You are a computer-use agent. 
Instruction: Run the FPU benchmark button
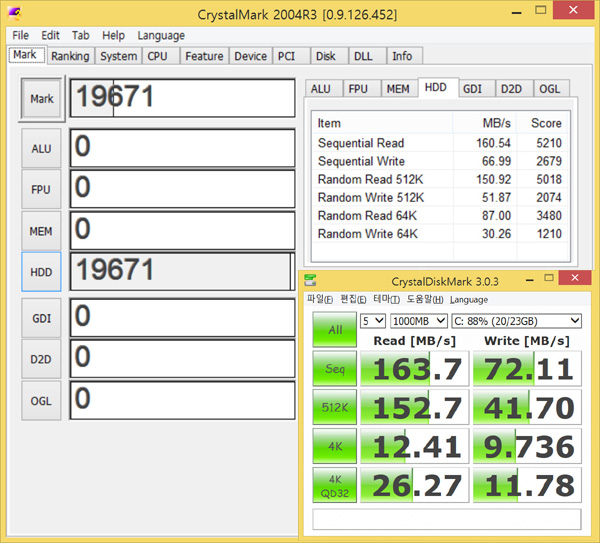(41, 189)
